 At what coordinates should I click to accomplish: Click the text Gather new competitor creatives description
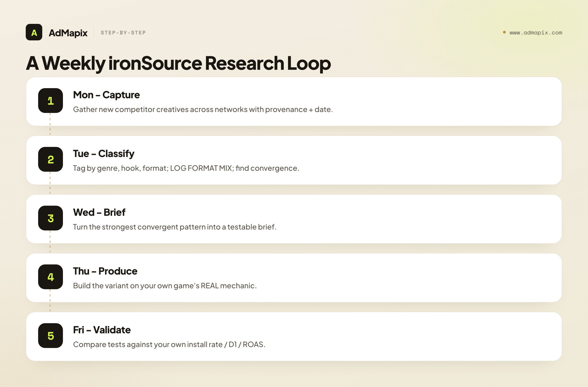pyautogui.click(x=203, y=109)
